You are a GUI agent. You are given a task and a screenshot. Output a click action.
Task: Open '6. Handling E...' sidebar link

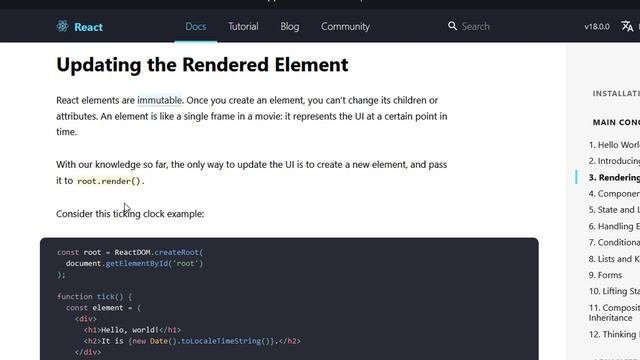(x=614, y=226)
